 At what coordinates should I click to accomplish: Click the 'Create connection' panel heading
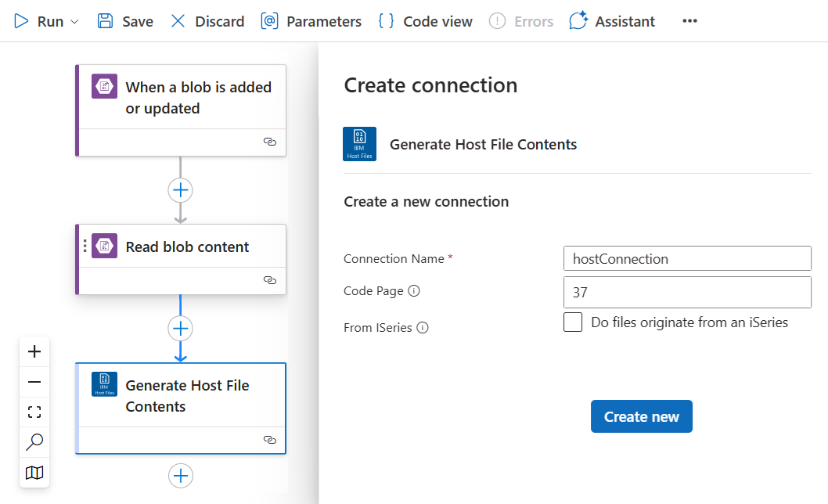tap(431, 85)
